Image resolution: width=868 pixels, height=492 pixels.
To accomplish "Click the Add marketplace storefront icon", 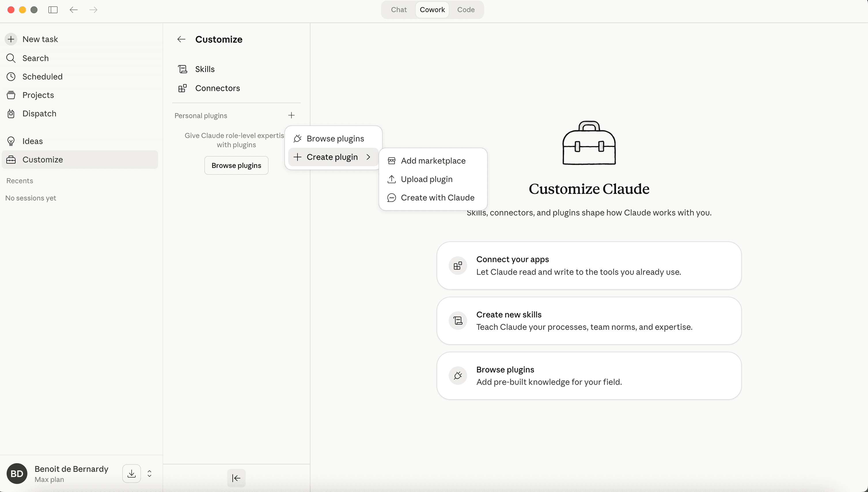I will [x=391, y=161].
